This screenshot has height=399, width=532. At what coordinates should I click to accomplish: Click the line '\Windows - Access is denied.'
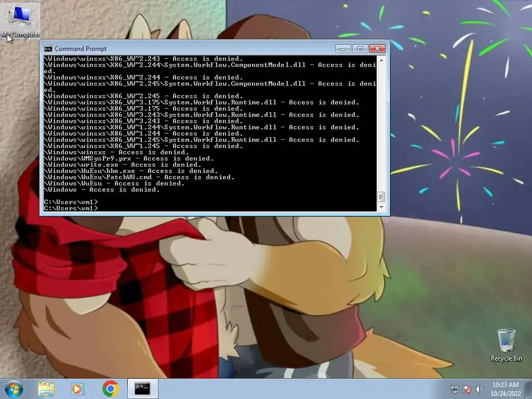tap(102, 190)
